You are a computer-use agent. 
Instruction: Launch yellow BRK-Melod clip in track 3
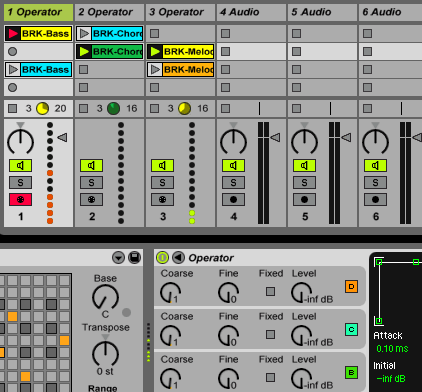pos(155,51)
